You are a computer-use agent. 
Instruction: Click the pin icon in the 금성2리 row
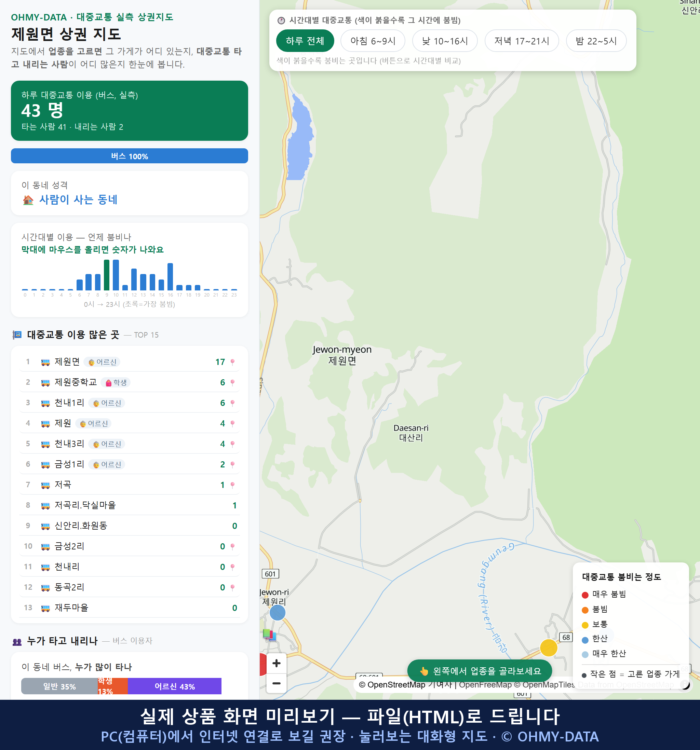(232, 546)
